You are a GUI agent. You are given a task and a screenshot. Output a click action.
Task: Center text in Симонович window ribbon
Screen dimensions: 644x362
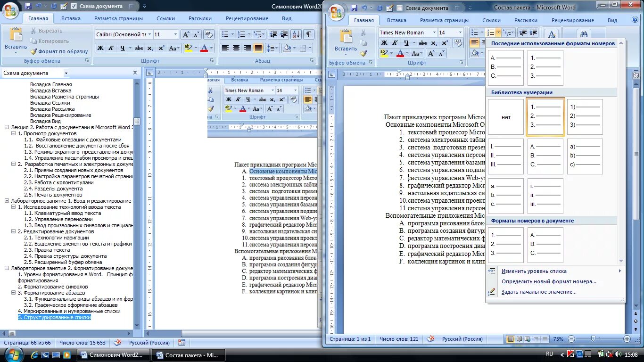click(x=236, y=48)
